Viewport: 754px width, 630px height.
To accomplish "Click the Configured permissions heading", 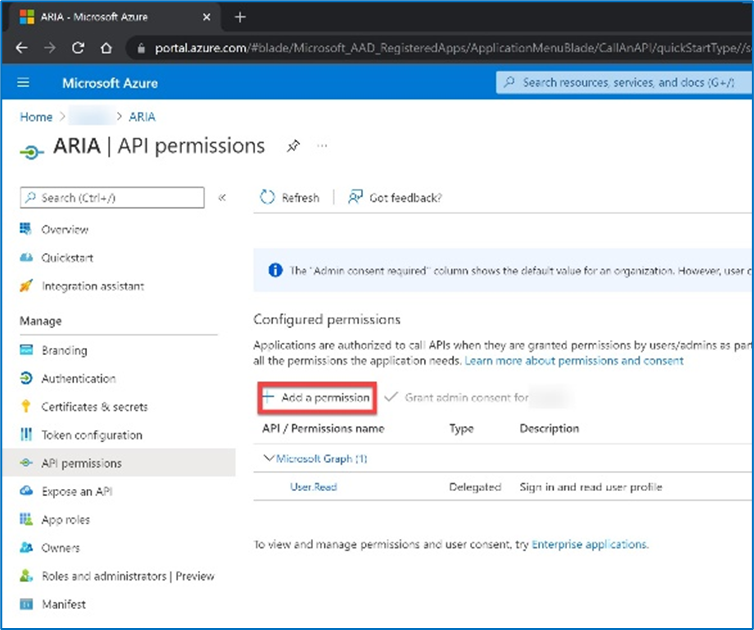I will pyautogui.click(x=327, y=319).
